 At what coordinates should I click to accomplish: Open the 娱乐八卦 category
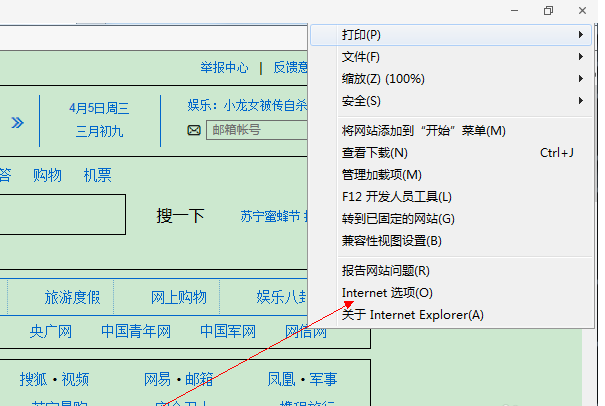click(x=282, y=297)
